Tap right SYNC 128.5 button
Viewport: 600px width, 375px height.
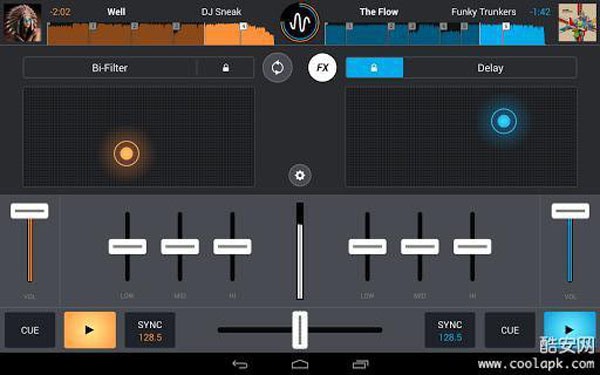click(x=450, y=330)
